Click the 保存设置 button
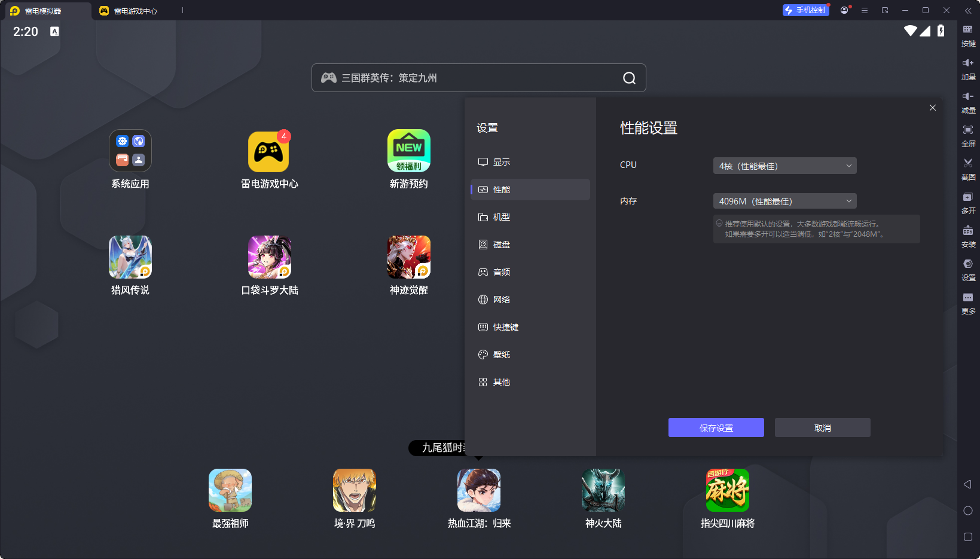 (716, 427)
